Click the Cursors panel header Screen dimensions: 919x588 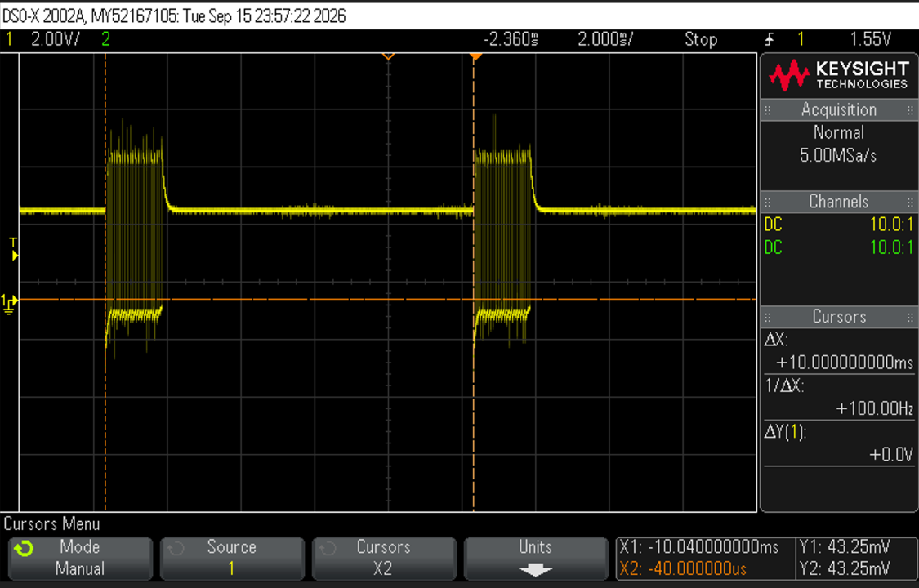[x=839, y=317]
